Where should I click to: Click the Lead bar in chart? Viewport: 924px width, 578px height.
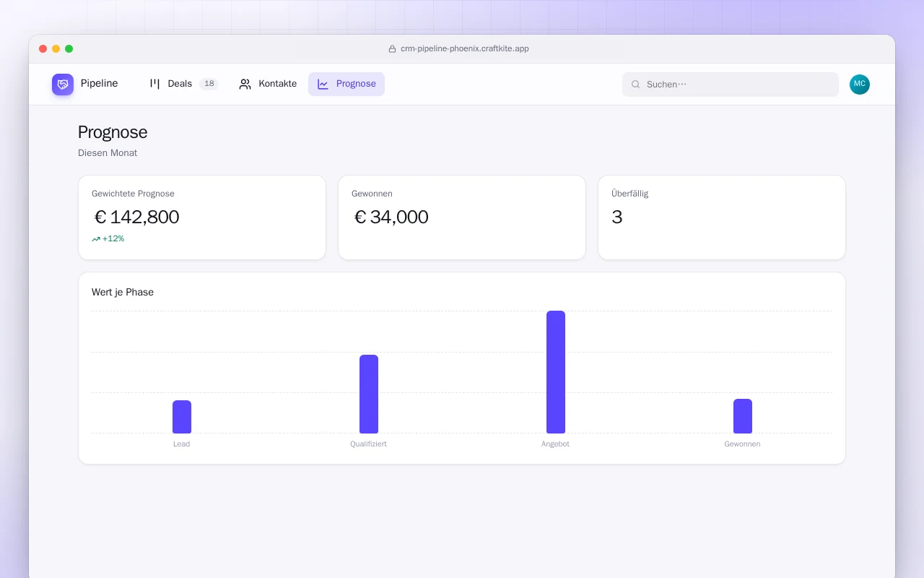coord(182,417)
